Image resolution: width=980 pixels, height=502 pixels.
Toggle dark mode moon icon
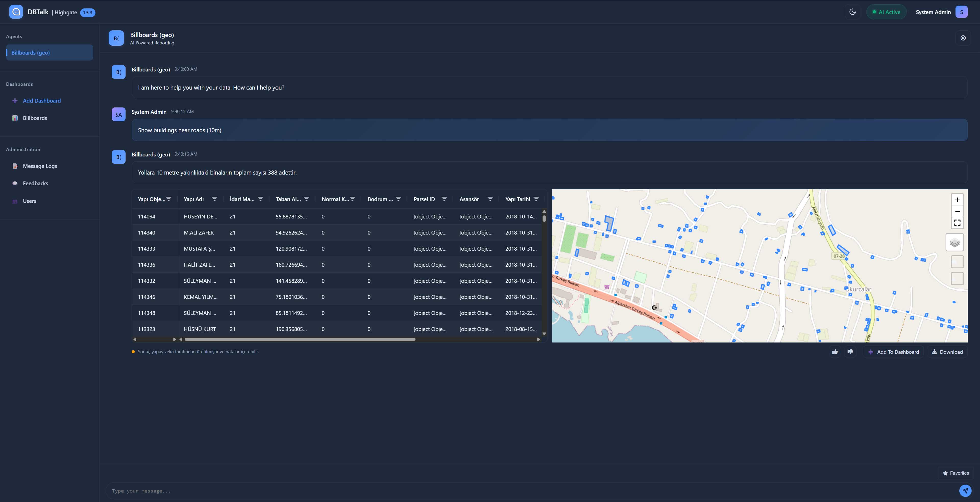(x=853, y=12)
